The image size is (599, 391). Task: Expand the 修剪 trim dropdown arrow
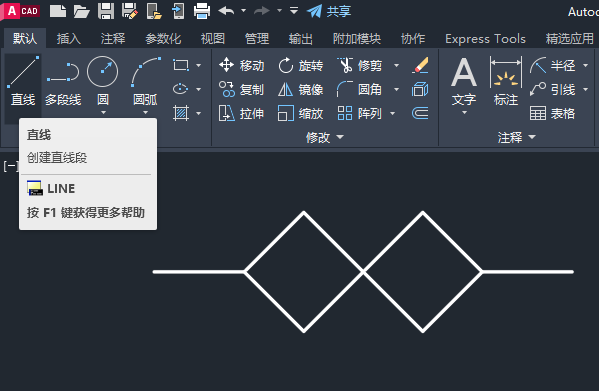[396, 66]
